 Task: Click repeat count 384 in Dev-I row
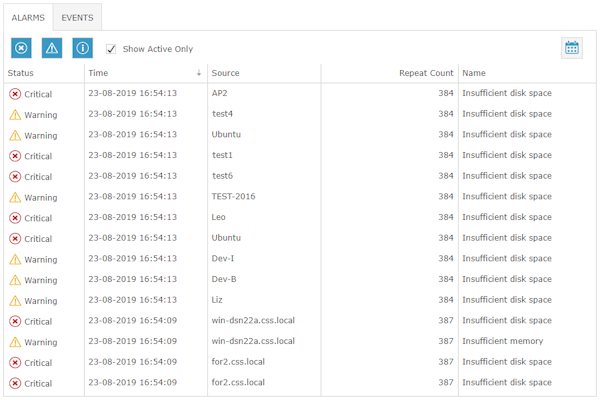click(446, 258)
